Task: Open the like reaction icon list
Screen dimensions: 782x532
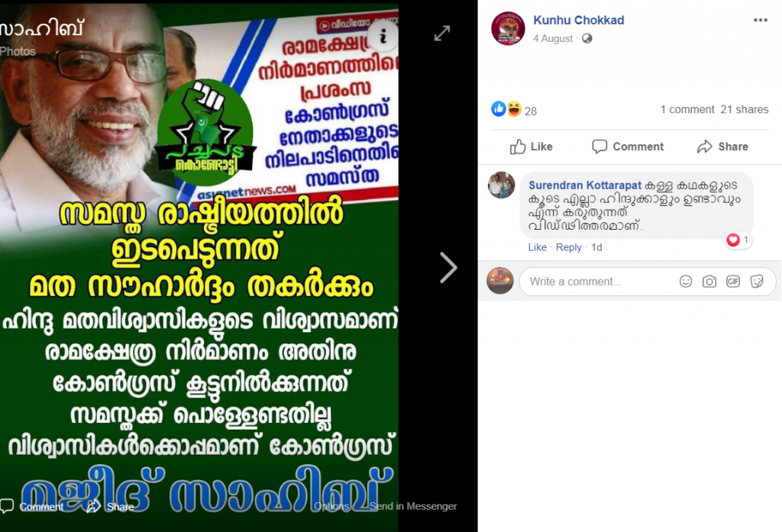Action: coord(499,108)
